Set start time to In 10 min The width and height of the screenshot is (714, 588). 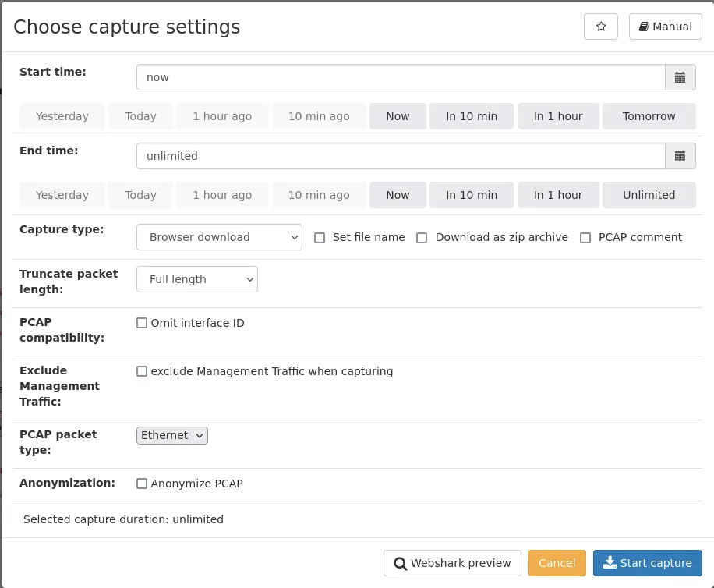(x=471, y=116)
